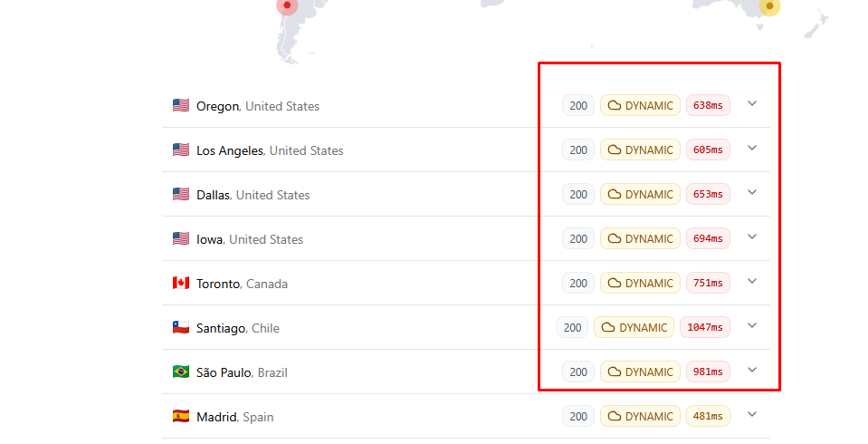Click the Iowa, United States row label
868x444 pixels.
coord(250,239)
